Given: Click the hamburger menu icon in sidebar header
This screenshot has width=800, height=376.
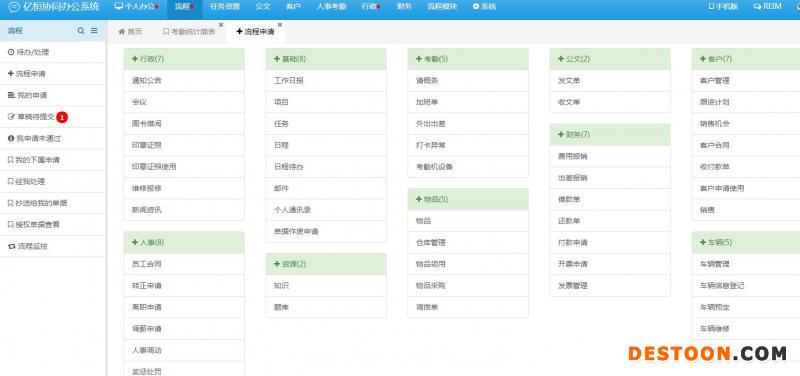Looking at the screenshot, I should click(x=94, y=31).
